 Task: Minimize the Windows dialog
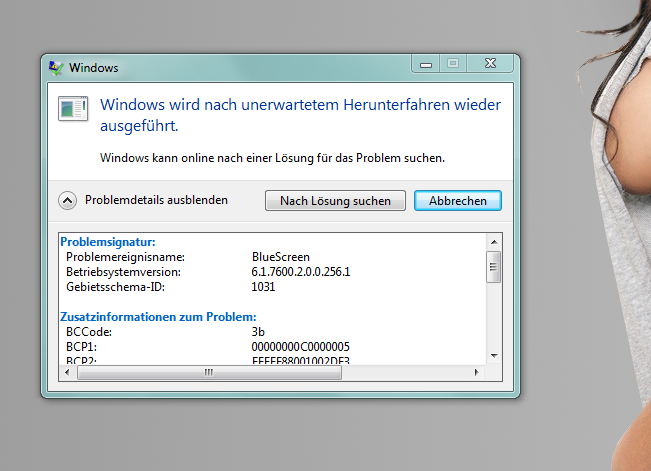426,64
